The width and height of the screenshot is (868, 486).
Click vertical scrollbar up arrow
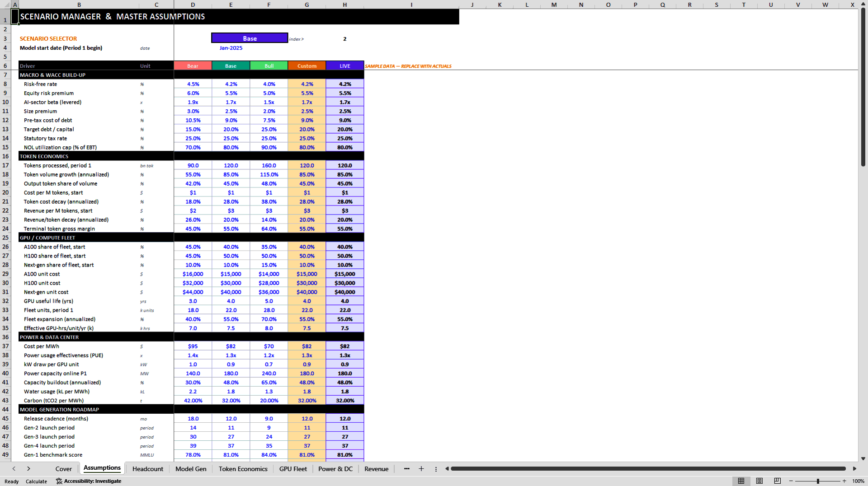point(863,4)
